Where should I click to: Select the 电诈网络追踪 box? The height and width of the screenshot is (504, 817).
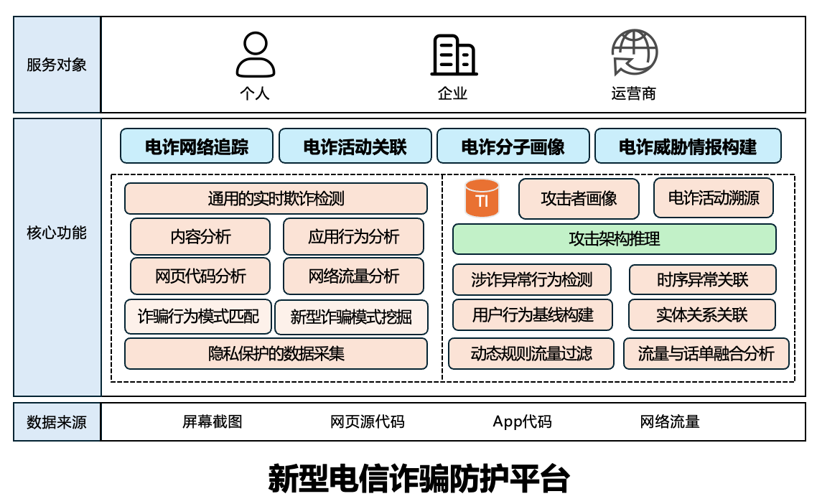pyautogui.click(x=197, y=146)
